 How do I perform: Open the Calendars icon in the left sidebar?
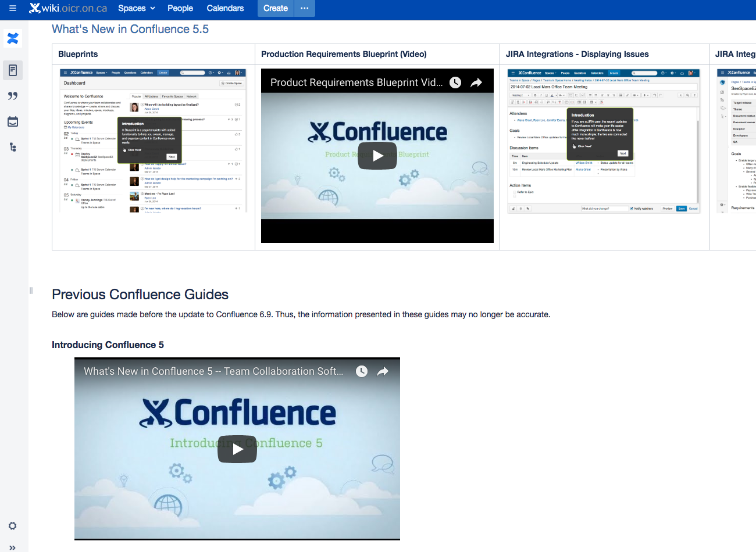(x=13, y=121)
